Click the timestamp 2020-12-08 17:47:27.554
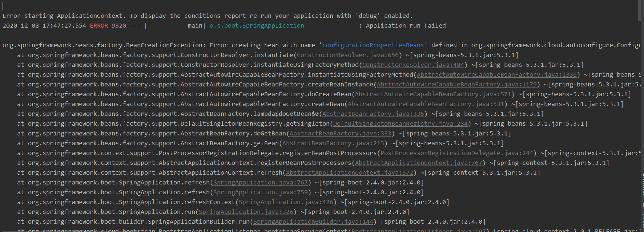644x232 pixels. pos(44,25)
